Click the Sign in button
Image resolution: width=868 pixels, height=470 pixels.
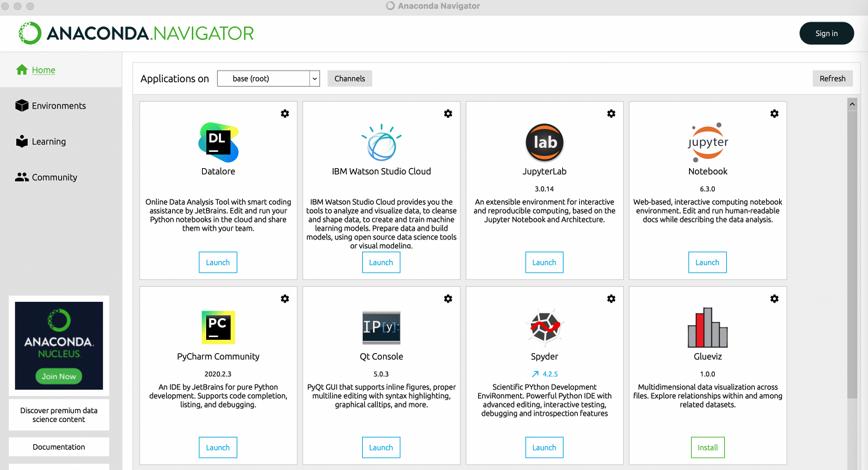(x=826, y=33)
